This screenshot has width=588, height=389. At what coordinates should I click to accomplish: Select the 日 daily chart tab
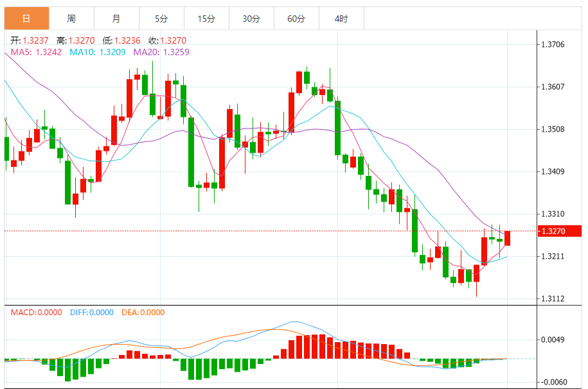[x=26, y=19]
